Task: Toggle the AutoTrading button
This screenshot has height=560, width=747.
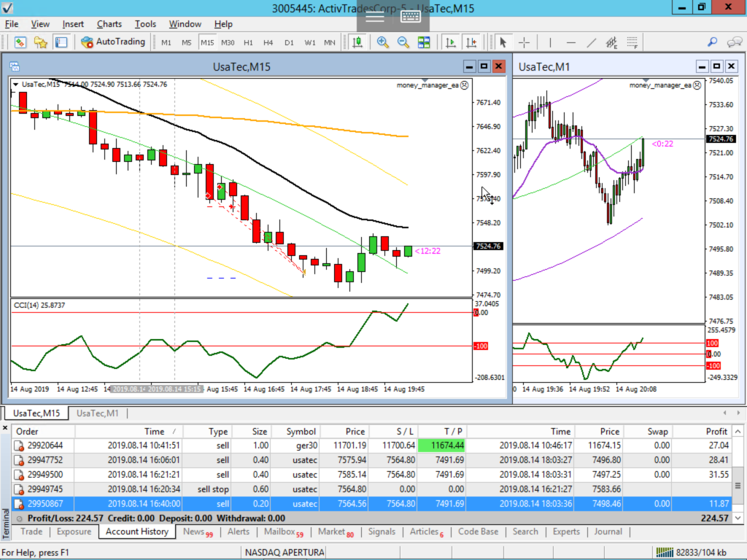Action: pos(113,42)
